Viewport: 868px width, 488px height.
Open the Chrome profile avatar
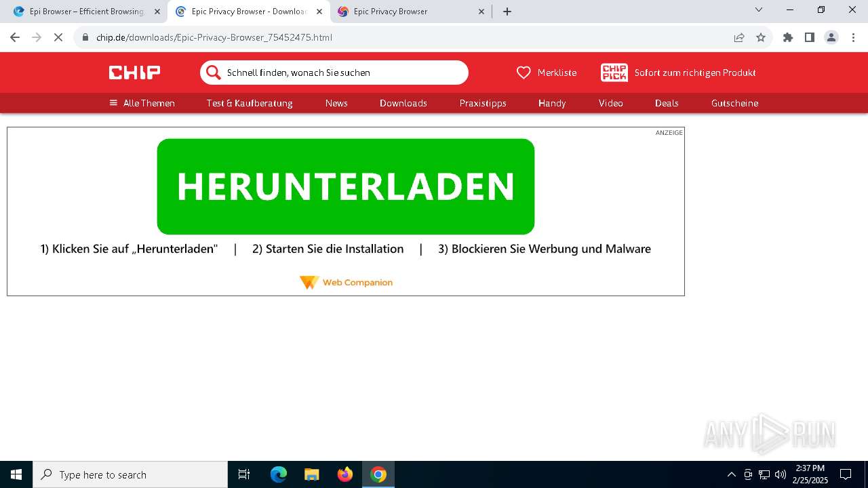tap(831, 37)
